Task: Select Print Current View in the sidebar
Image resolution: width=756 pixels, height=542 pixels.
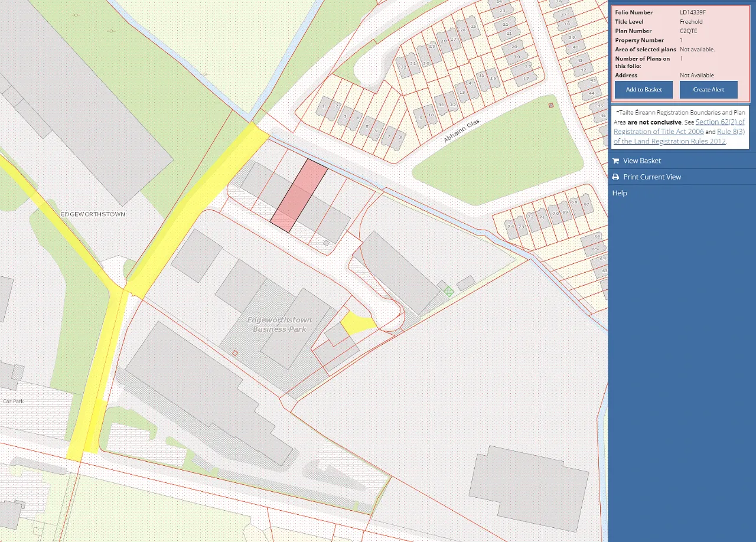Action: (x=653, y=177)
